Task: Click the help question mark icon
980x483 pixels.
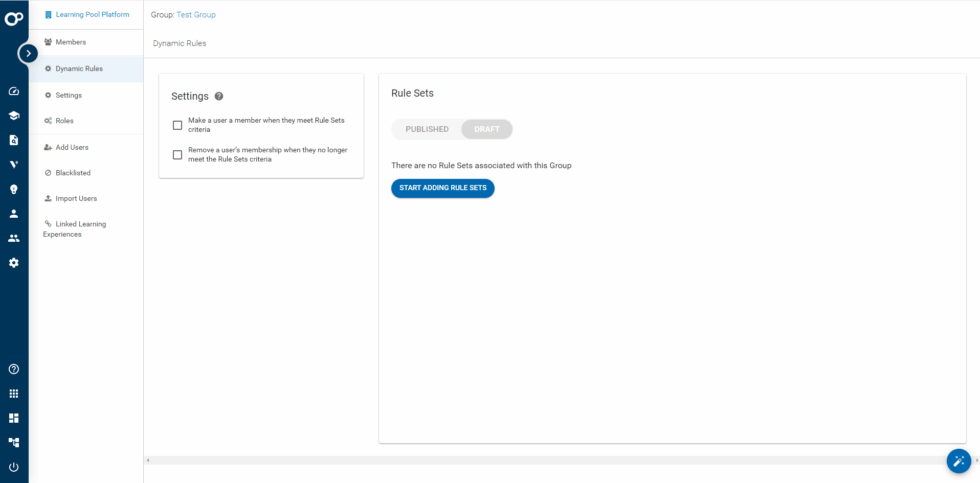Action: (14, 369)
